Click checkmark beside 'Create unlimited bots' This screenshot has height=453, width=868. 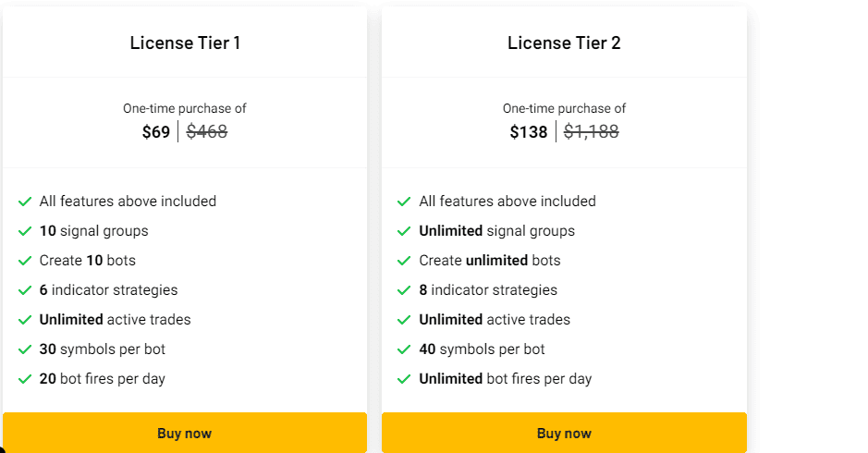tap(404, 261)
